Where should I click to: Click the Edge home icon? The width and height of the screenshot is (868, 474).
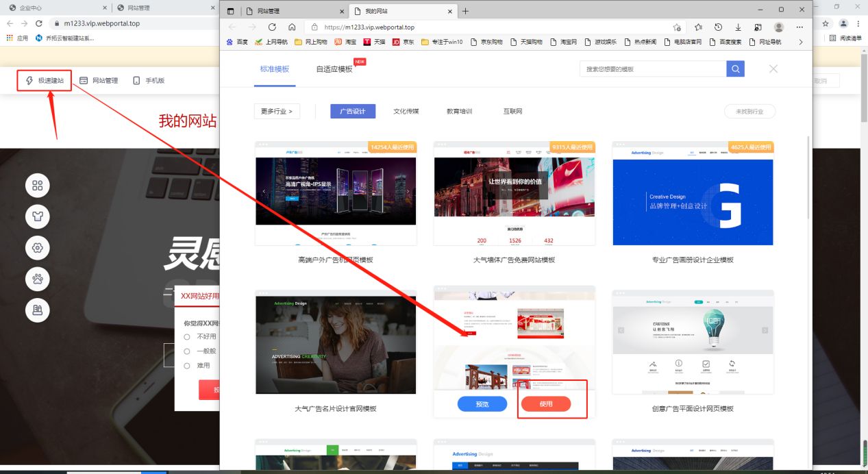pyautogui.click(x=292, y=27)
